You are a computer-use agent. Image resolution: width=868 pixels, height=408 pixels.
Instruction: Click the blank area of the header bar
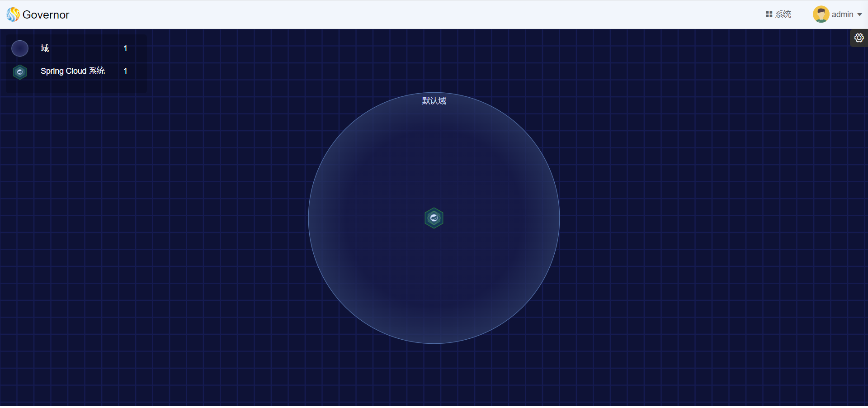click(407, 14)
